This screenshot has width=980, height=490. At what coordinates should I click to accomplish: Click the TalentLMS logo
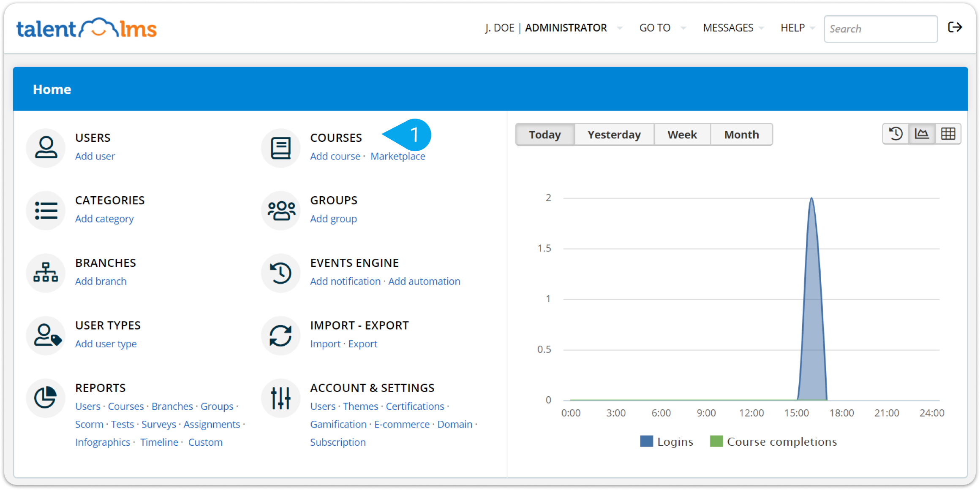click(87, 28)
